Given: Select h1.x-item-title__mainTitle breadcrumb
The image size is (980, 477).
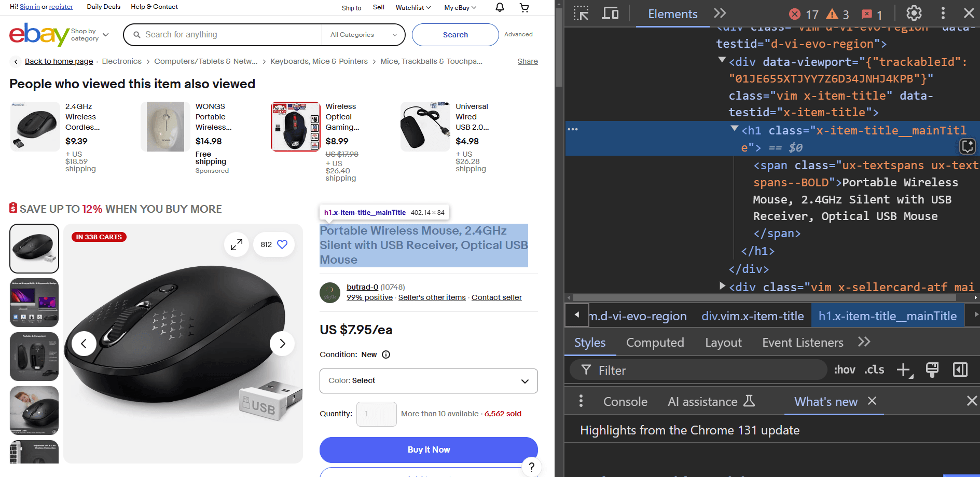Looking at the screenshot, I should 888,316.
